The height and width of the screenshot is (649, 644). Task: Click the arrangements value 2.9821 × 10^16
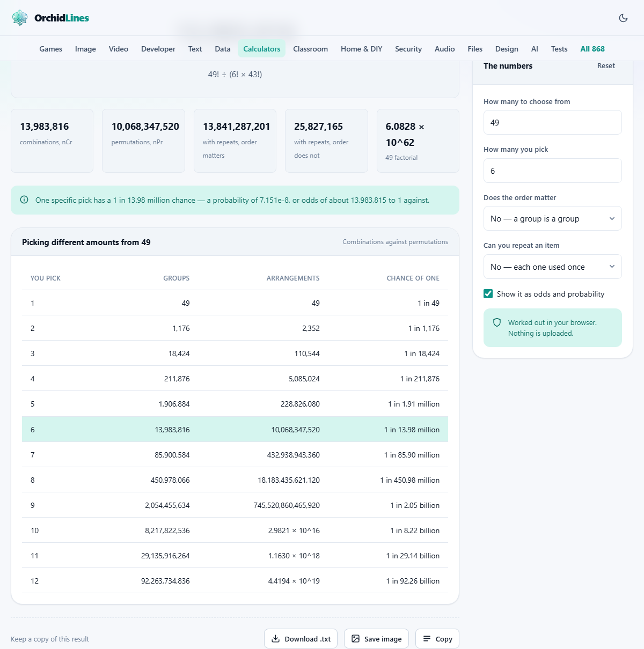coord(294,530)
